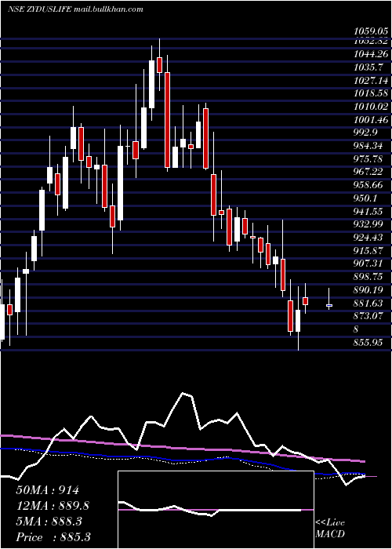Click inside the MACD inset panel

pos(216,510)
